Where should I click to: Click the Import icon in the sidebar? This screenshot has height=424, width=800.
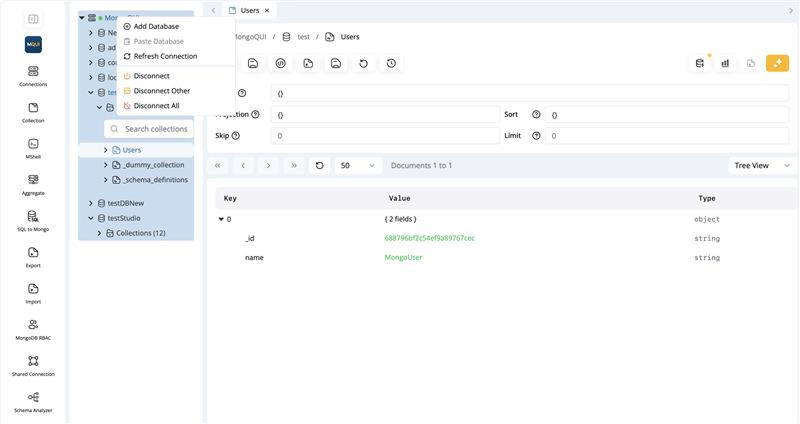click(x=33, y=293)
